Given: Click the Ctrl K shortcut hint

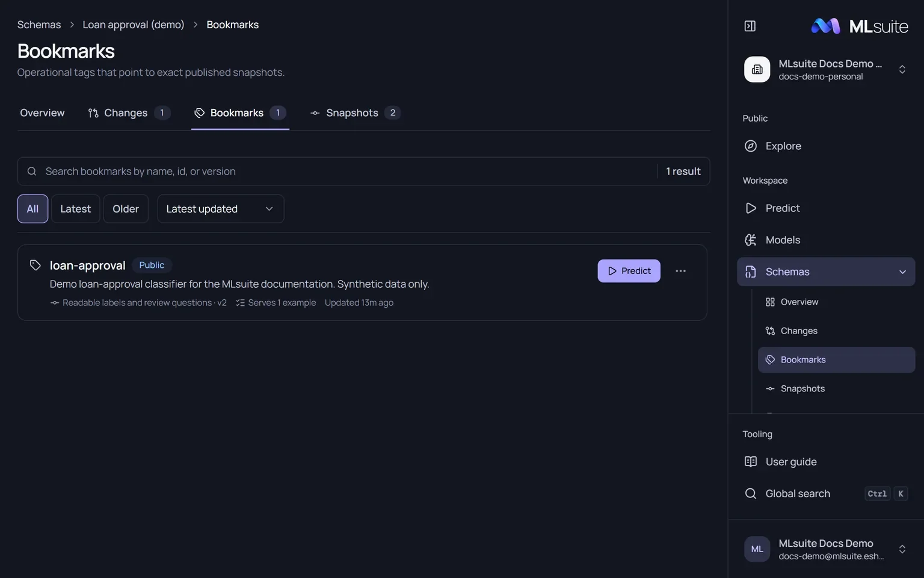Looking at the screenshot, I should click(886, 494).
